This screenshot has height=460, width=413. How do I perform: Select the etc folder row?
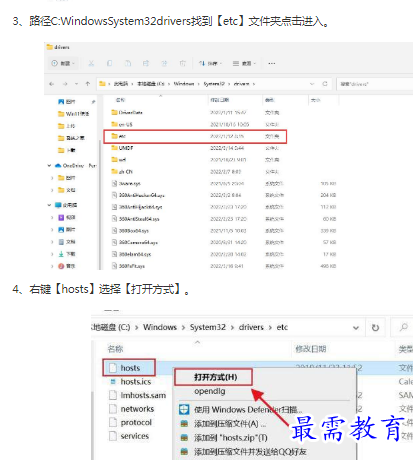195,136
